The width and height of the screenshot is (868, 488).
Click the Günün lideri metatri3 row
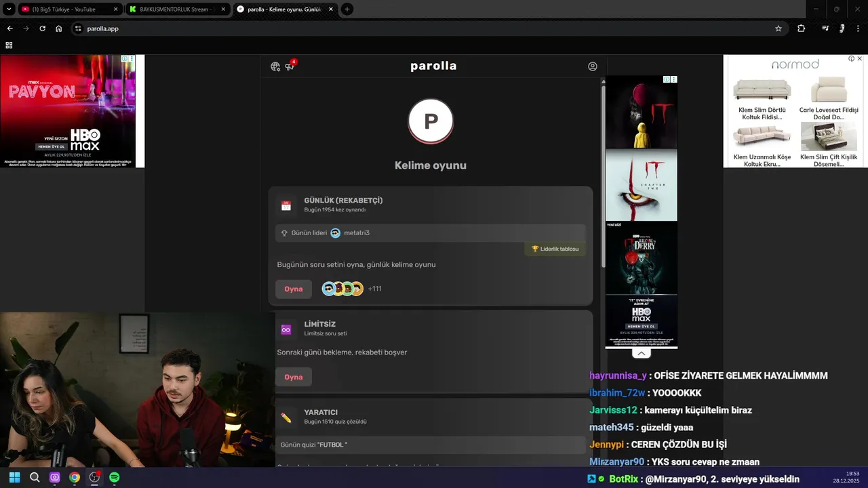tap(431, 233)
